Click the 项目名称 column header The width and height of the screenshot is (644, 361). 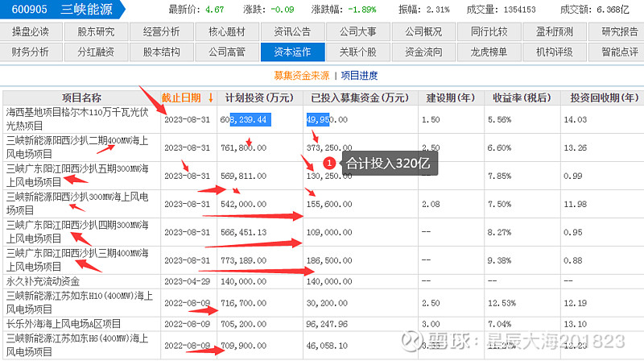click(82, 98)
